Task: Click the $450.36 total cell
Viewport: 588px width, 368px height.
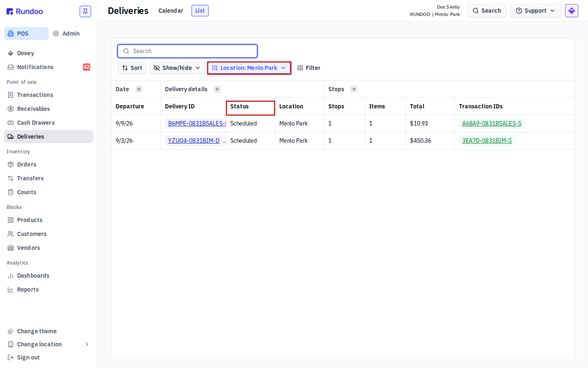Action: pyautogui.click(x=430, y=141)
